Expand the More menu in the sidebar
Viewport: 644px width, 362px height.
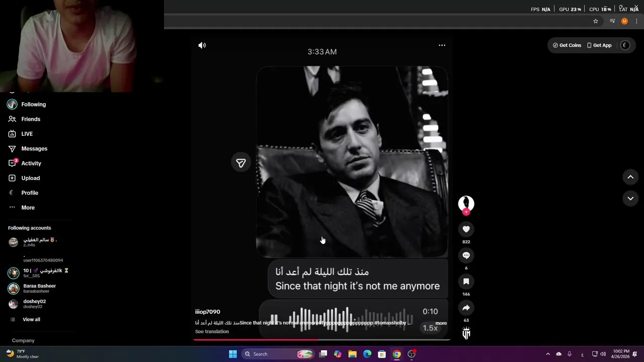[x=22, y=208]
